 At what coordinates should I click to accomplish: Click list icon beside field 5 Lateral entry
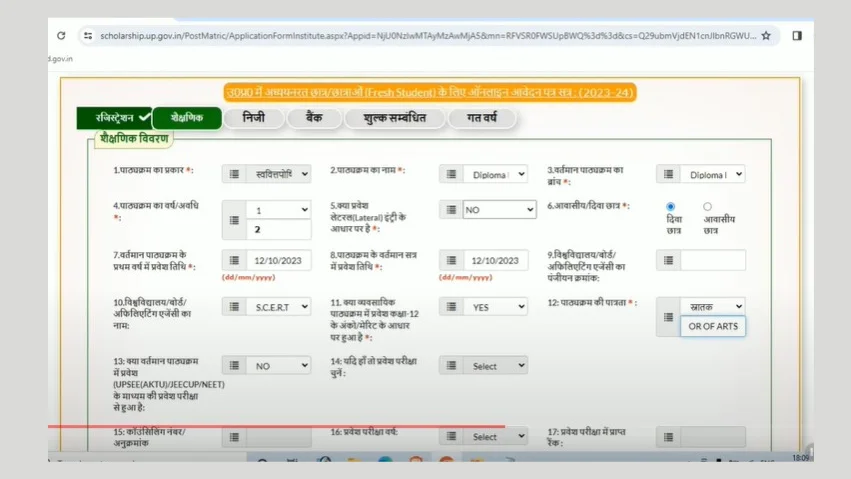pos(451,209)
